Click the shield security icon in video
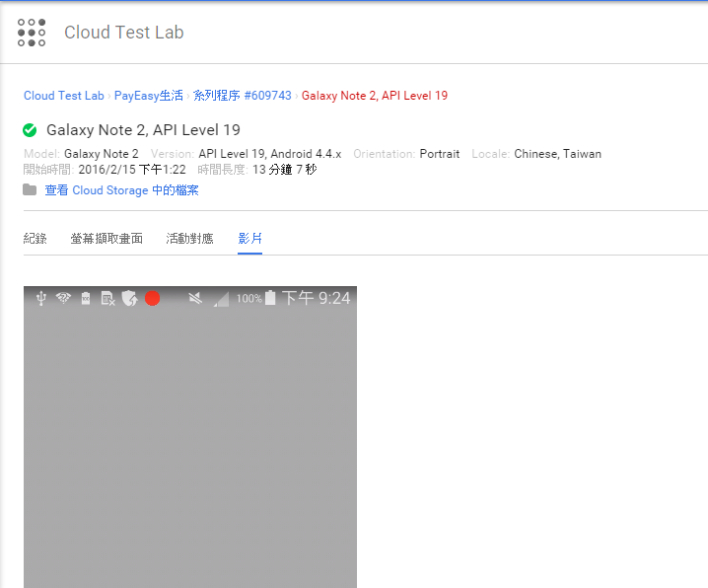Viewport: 708px width, 588px height. (129, 299)
